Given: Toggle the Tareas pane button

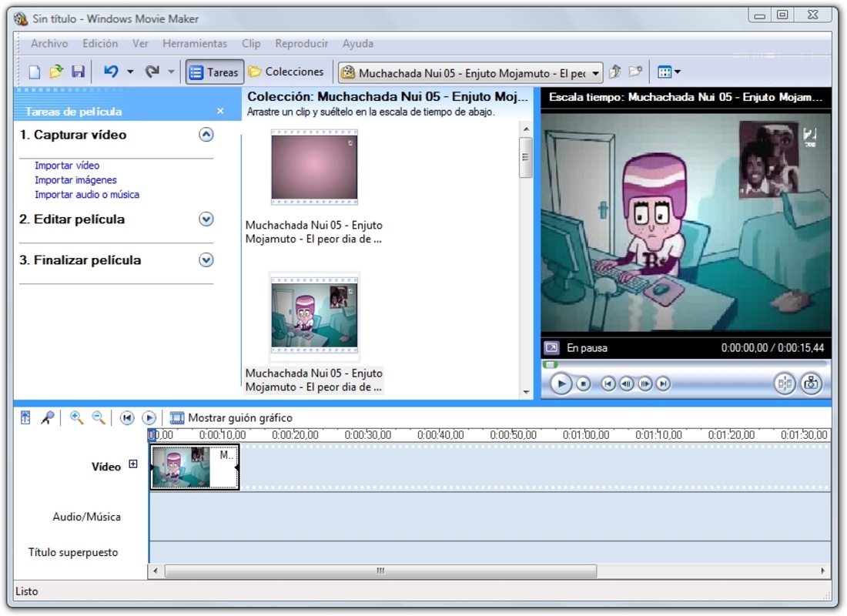Looking at the screenshot, I should 215,72.
